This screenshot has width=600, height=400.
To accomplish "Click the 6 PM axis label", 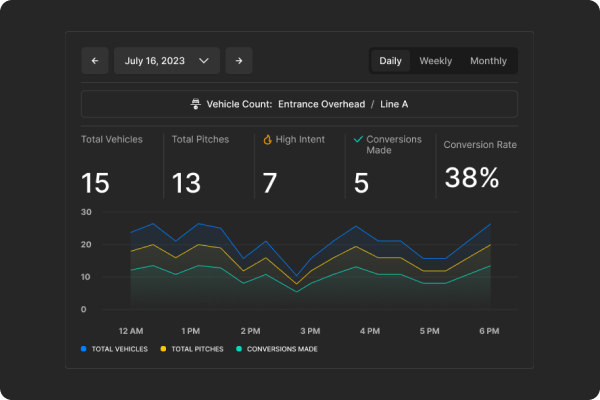I will [x=489, y=331].
